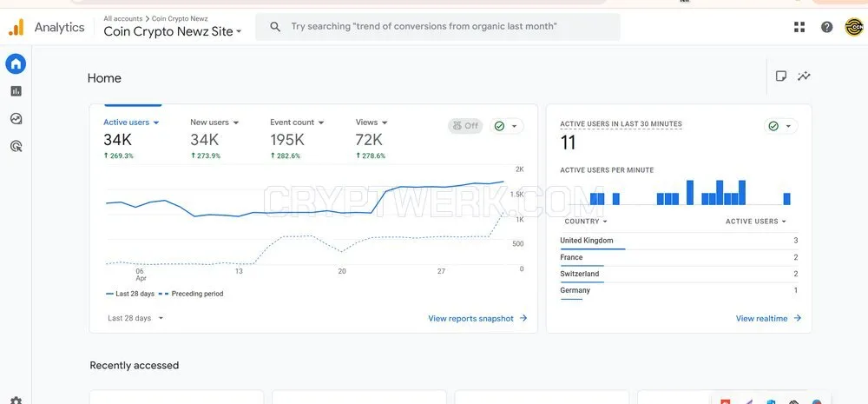Toggle the Off comparison switch
This screenshot has width=868, height=404.
click(465, 126)
